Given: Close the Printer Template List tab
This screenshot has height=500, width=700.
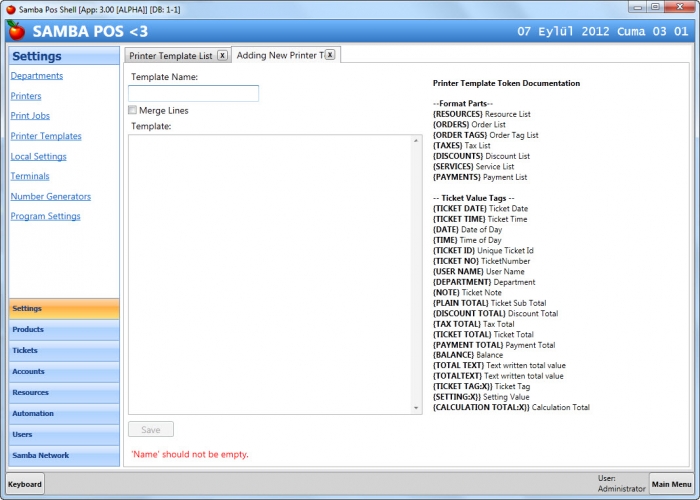Looking at the screenshot, I should click(222, 55).
